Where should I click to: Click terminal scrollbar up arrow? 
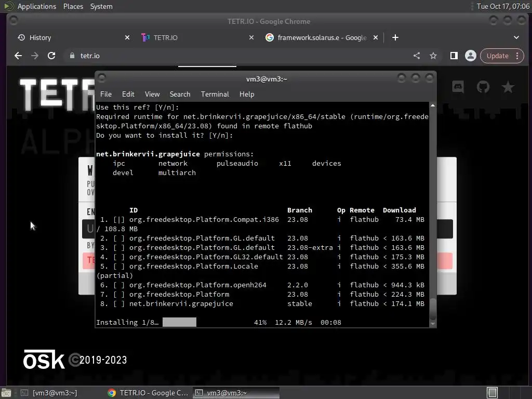click(x=433, y=106)
